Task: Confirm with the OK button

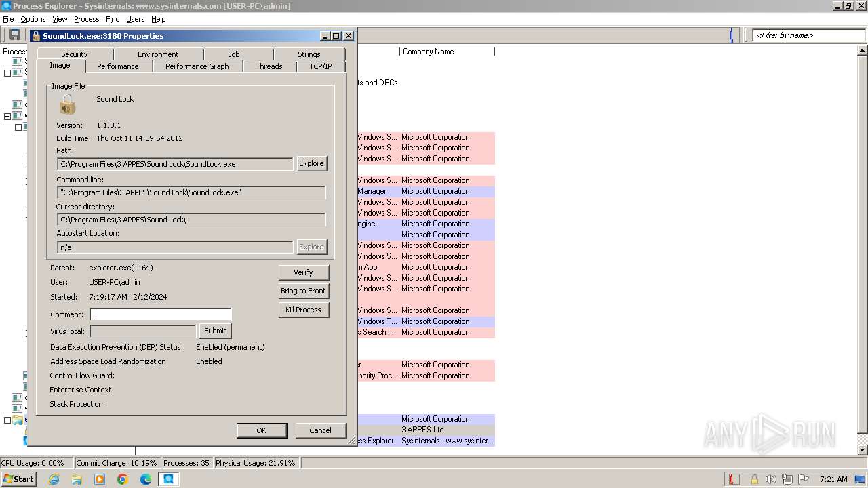Action: tap(261, 430)
